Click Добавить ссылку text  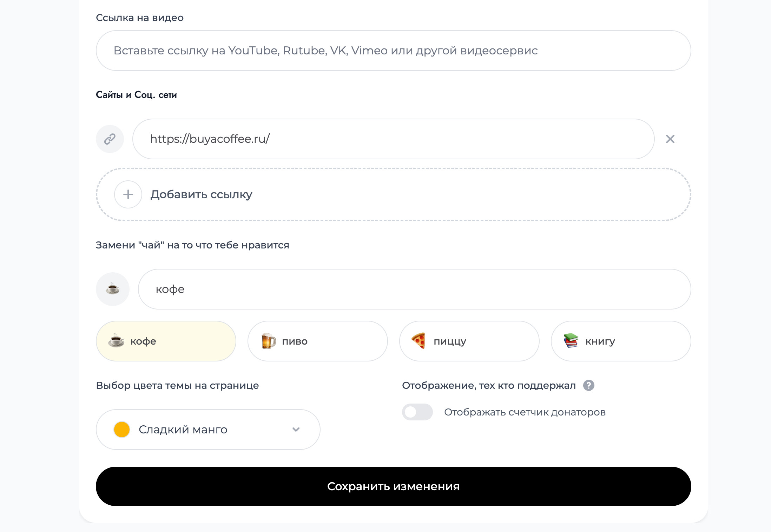pyautogui.click(x=201, y=194)
